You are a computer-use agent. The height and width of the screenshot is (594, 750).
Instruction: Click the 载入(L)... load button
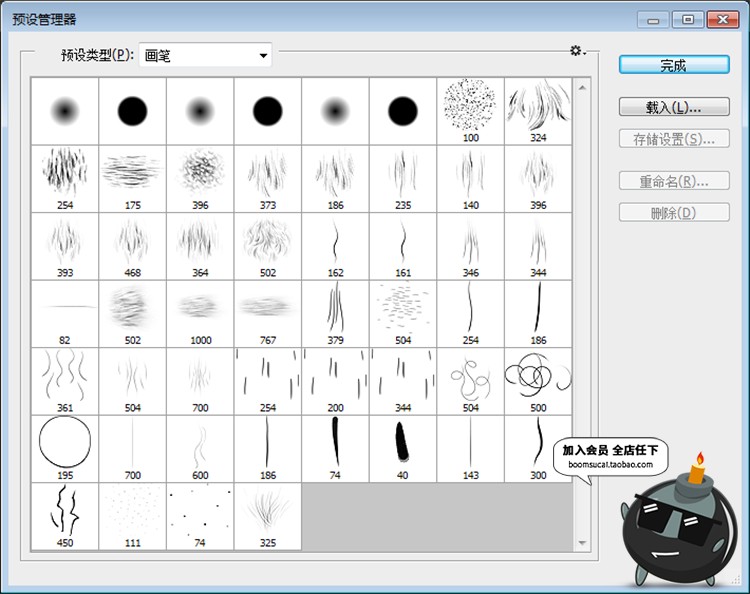coord(674,107)
